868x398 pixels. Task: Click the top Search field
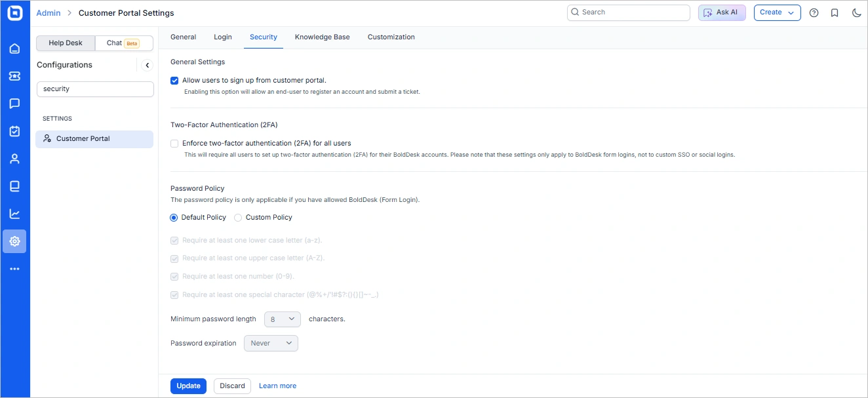pyautogui.click(x=629, y=12)
